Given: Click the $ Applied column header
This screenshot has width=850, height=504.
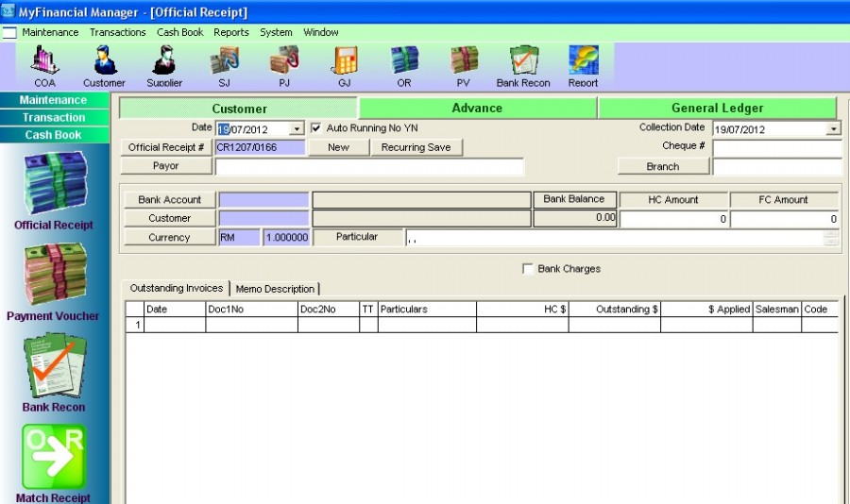Looking at the screenshot, I should 706,310.
